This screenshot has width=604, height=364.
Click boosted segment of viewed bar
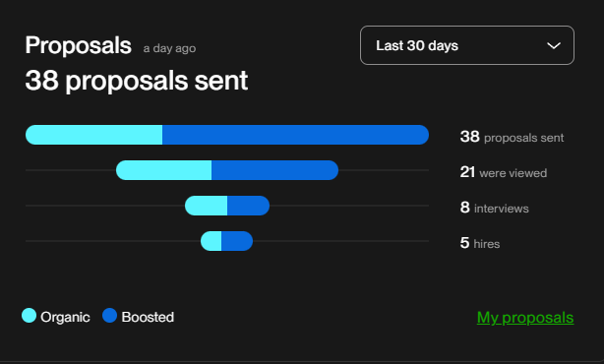275,170
